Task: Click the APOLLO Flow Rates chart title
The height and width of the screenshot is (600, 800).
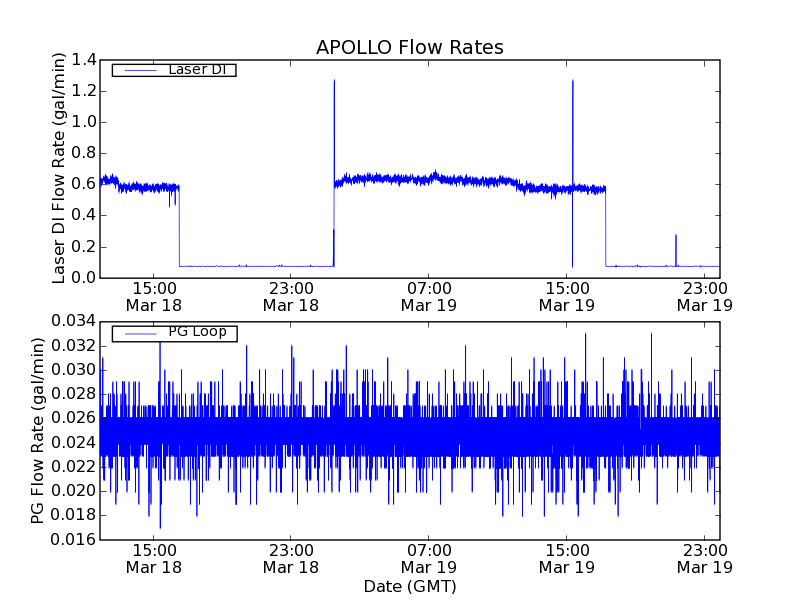Action: coord(410,47)
